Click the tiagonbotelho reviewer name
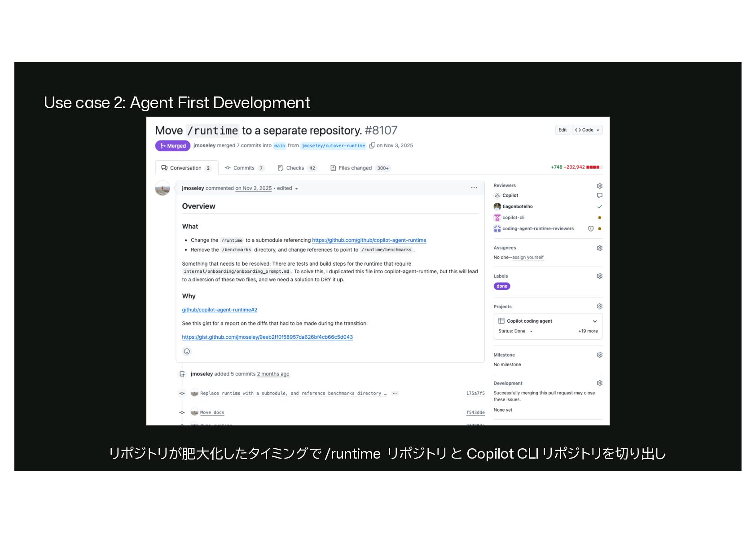 (518, 207)
